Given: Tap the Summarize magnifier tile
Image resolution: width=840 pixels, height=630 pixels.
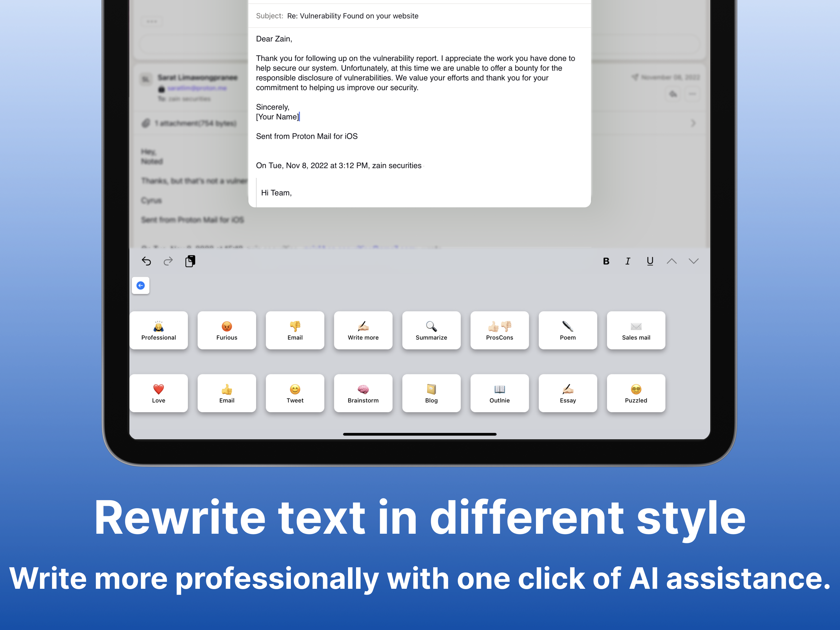Looking at the screenshot, I should 431,330.
